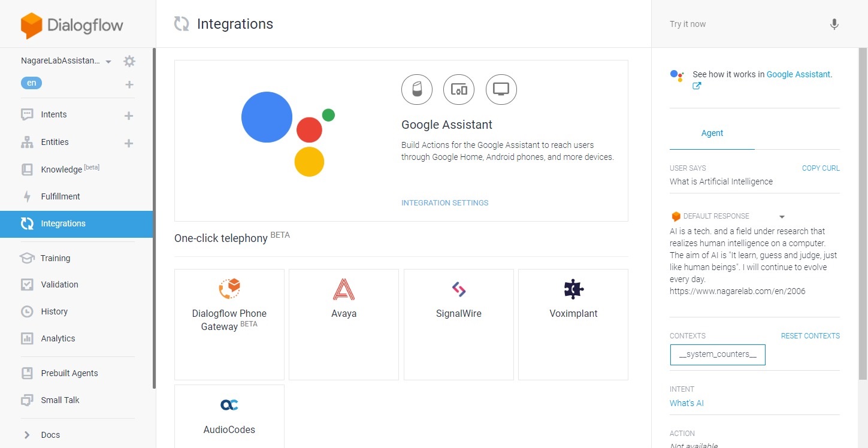The width and height of the screenshot is (868, 448).
Task: Click the 'What is Artificial Intelligence' text
Action: tap(721, 181)
